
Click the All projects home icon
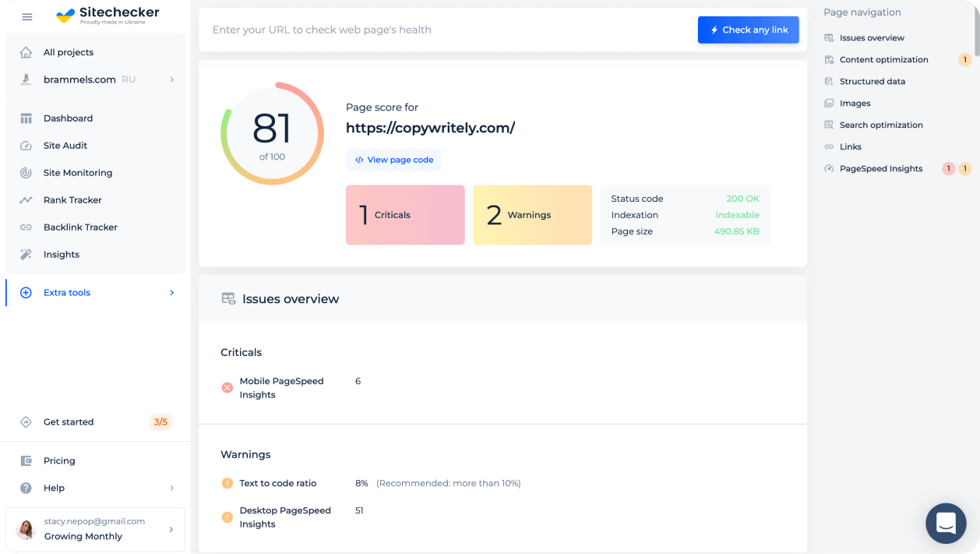[x=26, y=52]
